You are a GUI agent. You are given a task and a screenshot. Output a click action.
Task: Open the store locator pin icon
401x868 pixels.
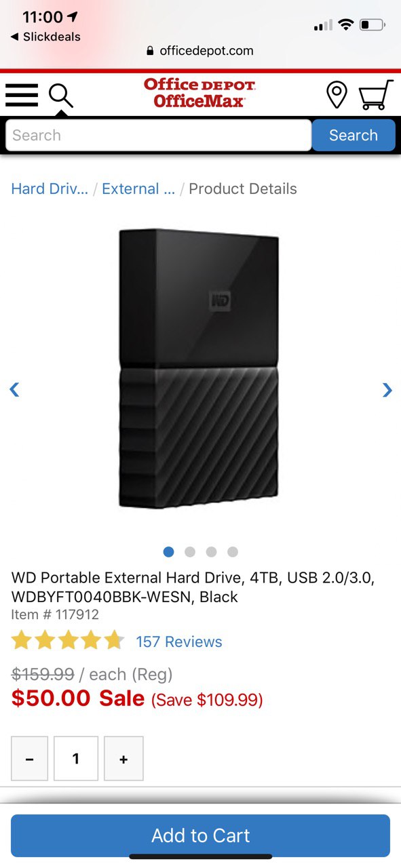(337, 95)
